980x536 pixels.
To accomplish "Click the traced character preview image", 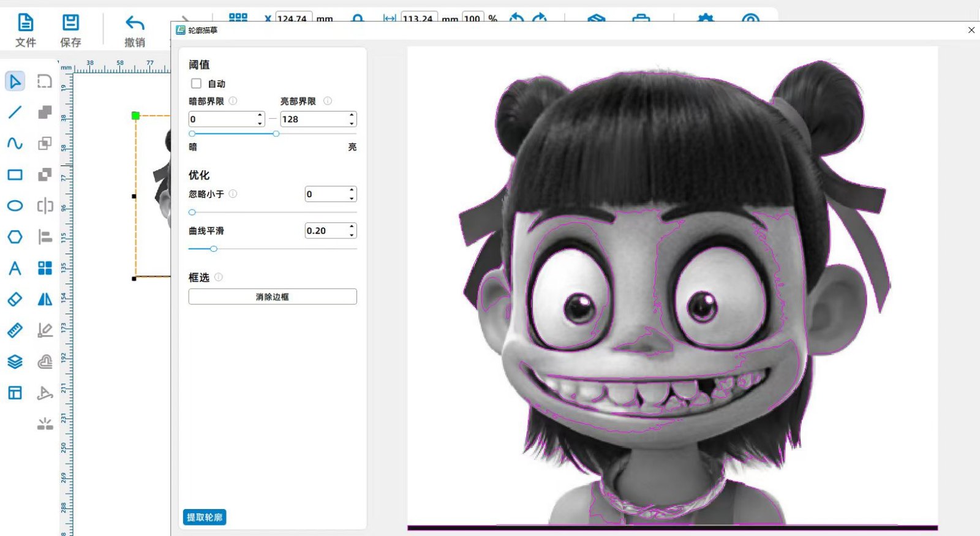I will tap(673, 288).
